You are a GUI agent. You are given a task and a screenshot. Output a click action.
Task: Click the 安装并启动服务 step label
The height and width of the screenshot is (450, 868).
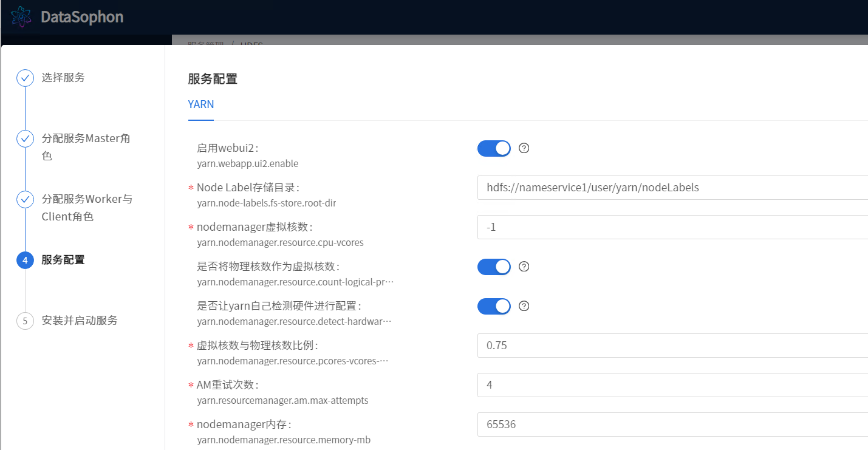(80, 321)
